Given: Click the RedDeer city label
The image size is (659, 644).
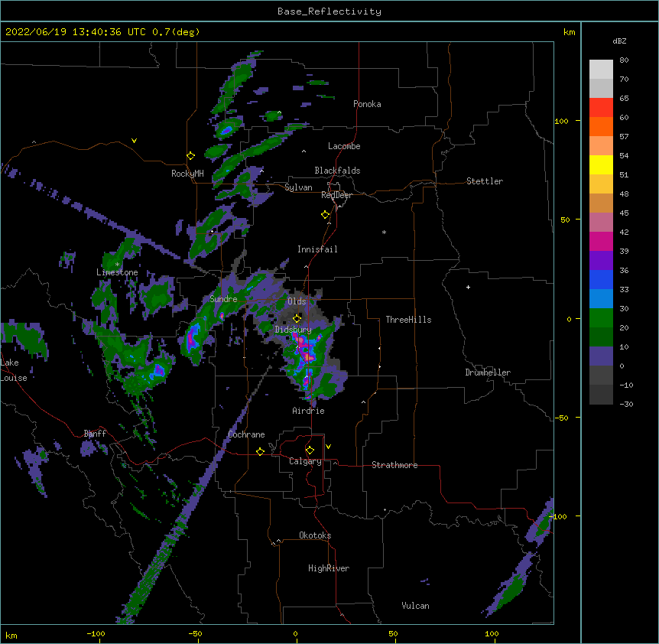Looking at the screenshot, I should click(336, 195).
